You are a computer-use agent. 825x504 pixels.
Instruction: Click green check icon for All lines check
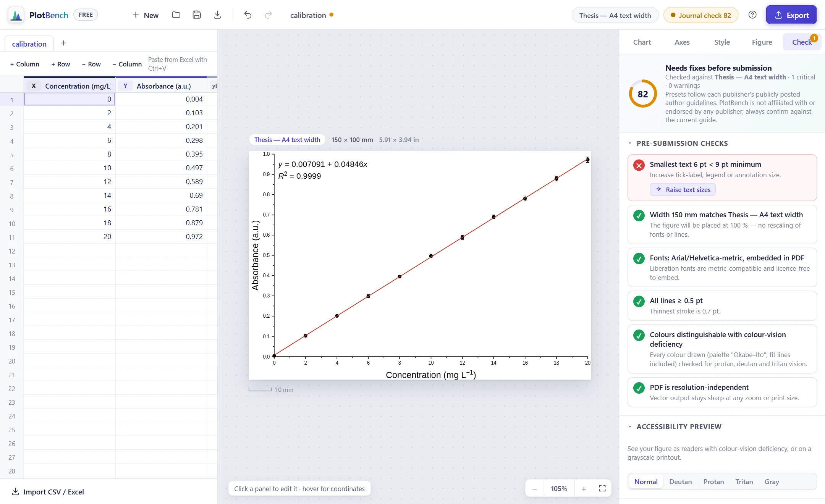click(639, 302)
